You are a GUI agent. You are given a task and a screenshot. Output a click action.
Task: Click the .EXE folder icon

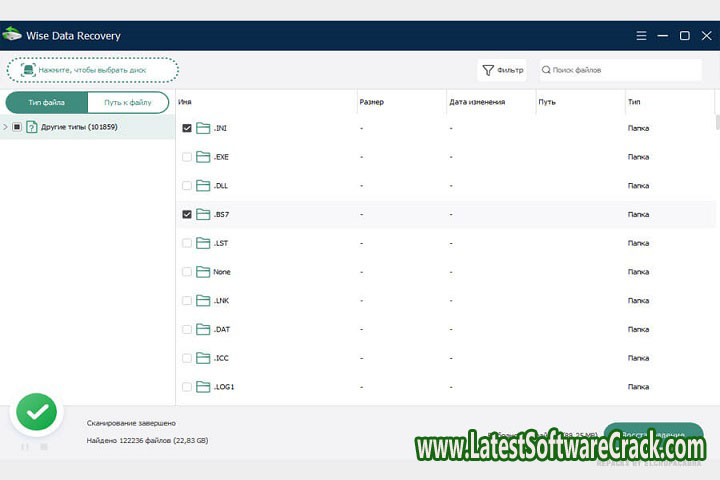pos(203,157)
